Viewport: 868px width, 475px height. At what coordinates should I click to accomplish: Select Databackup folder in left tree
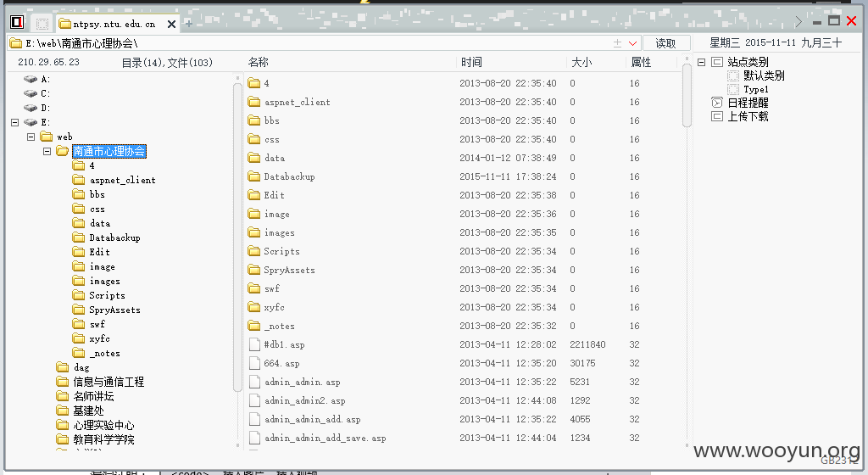coord(114,237)
